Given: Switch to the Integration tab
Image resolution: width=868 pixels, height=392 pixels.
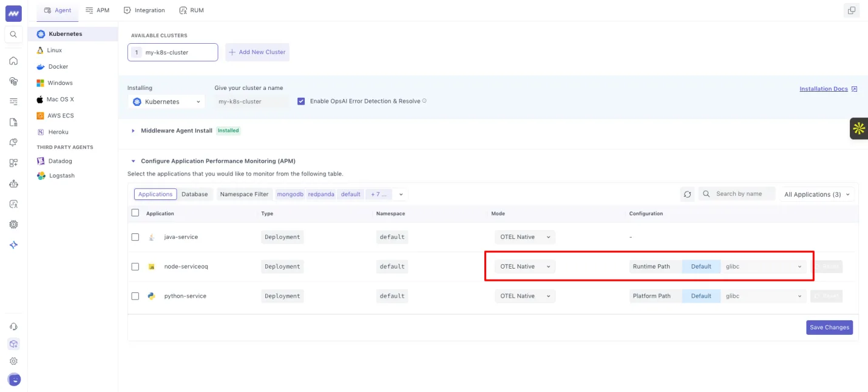Looking at the screenshot, I should (144, 10).
